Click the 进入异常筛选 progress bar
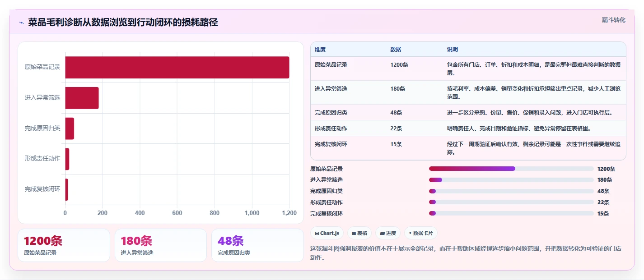 pyautogui.click(x=511, y=180)
